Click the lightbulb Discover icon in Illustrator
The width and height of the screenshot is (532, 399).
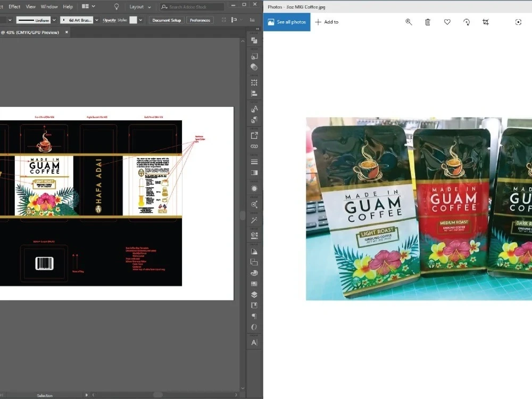117,6
